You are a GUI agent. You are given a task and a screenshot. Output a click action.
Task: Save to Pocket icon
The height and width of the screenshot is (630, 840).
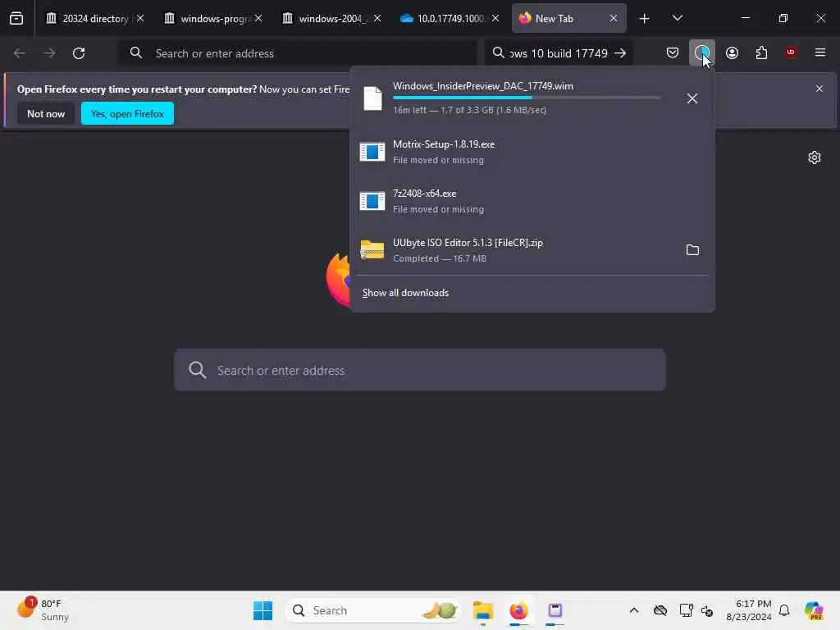pyautogui.click(x=673, y=52)
